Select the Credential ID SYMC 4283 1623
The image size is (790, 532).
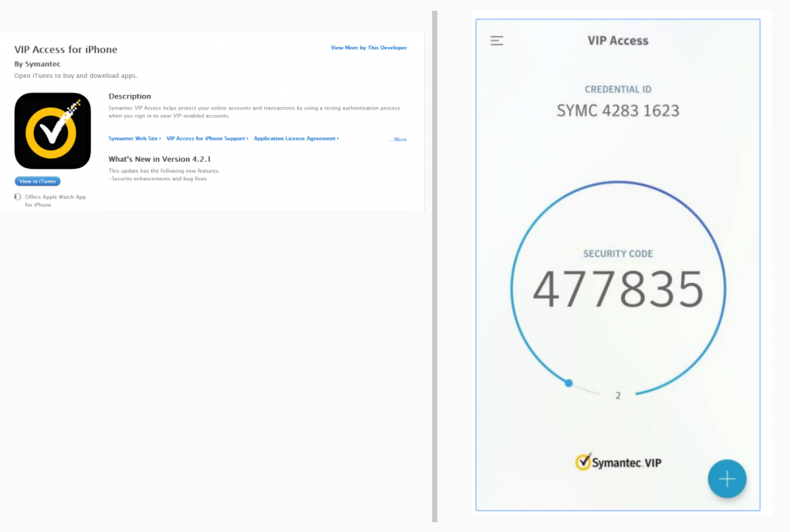617,110
